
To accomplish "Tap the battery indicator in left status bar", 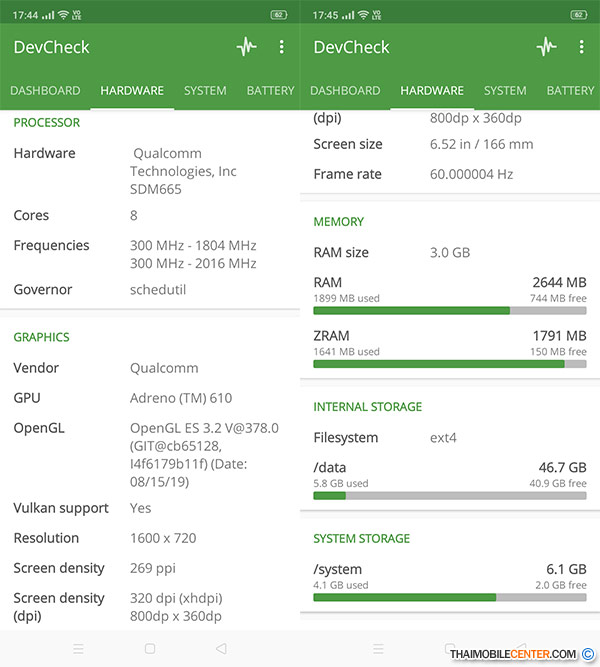I will coord(279,15).
